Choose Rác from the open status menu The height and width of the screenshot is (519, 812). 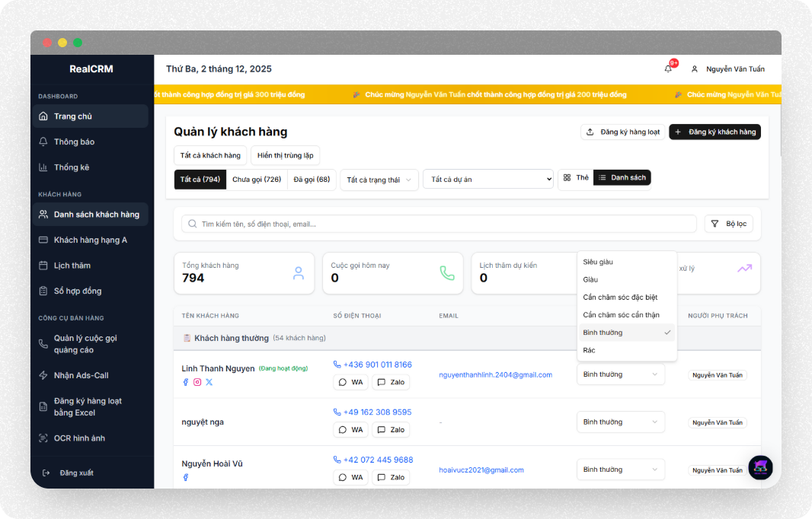click(x=590, y=350)
